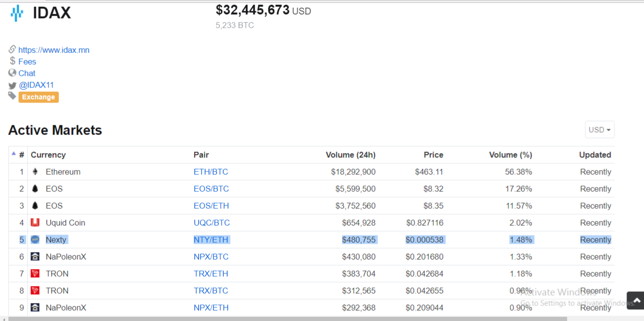Click the link chain icon beside idax.mn
Screen dimensions: 644x321
point(12,49)
